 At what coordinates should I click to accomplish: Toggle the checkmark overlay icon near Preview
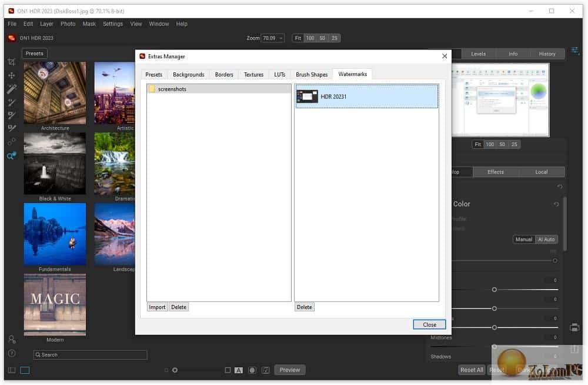tap(266, 370)
